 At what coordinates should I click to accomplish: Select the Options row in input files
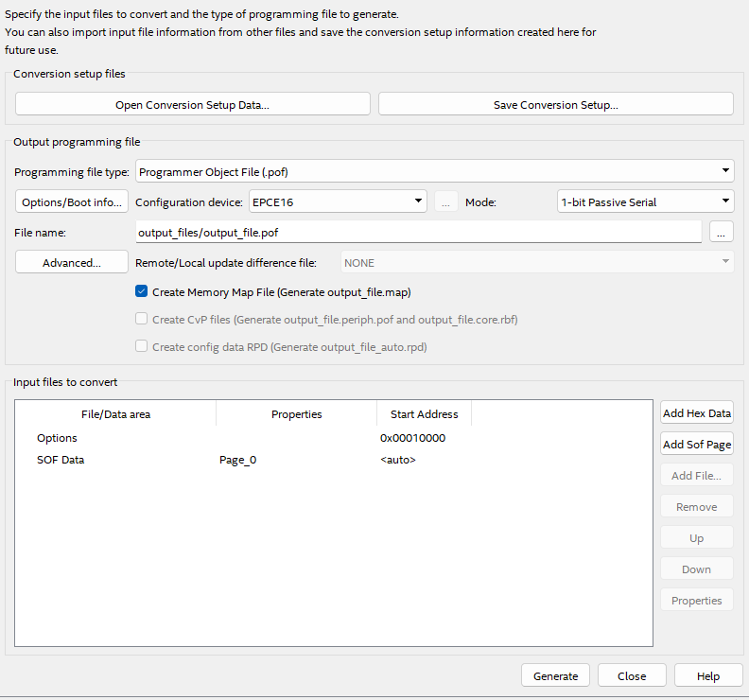pyautogui.click(x=57, y=438)
